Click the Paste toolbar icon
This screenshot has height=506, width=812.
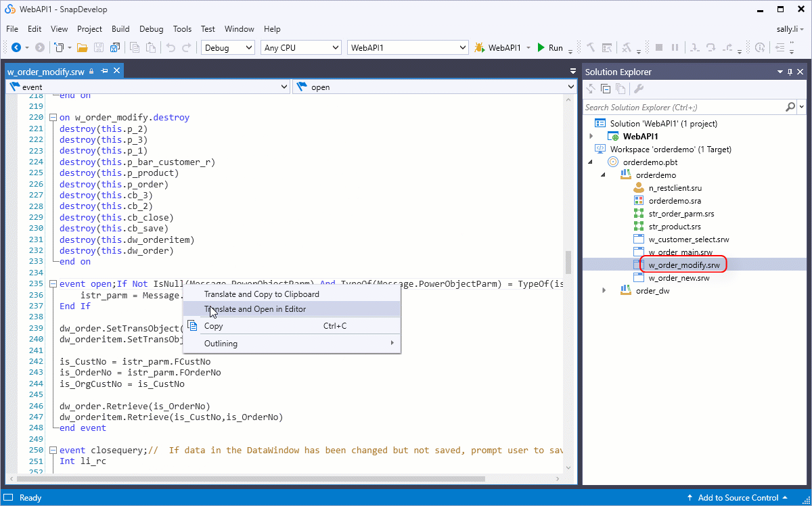click(x=151, y=47)
